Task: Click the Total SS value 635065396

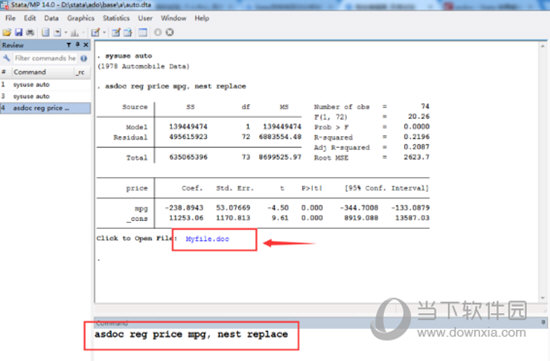Action: pos(188,157)
